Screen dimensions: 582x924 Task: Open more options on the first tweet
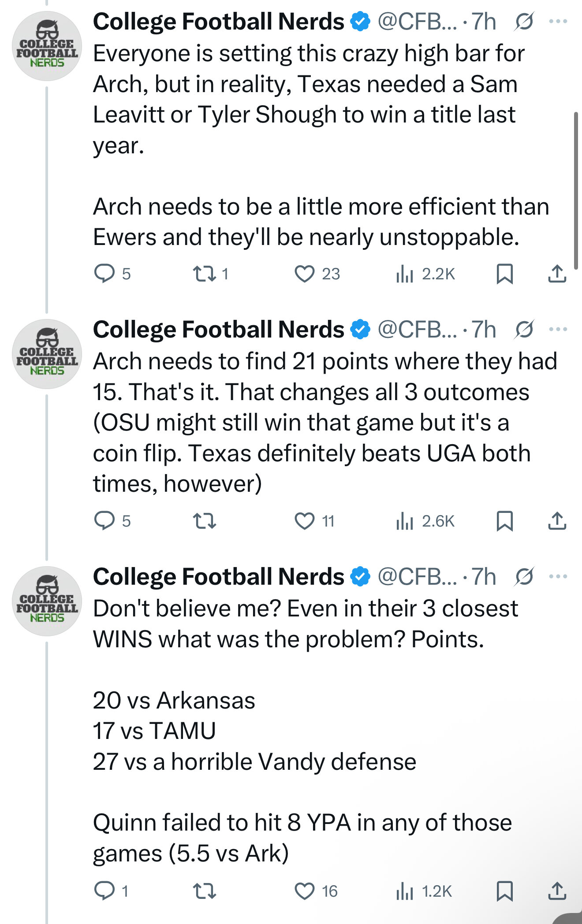point(558,21)
